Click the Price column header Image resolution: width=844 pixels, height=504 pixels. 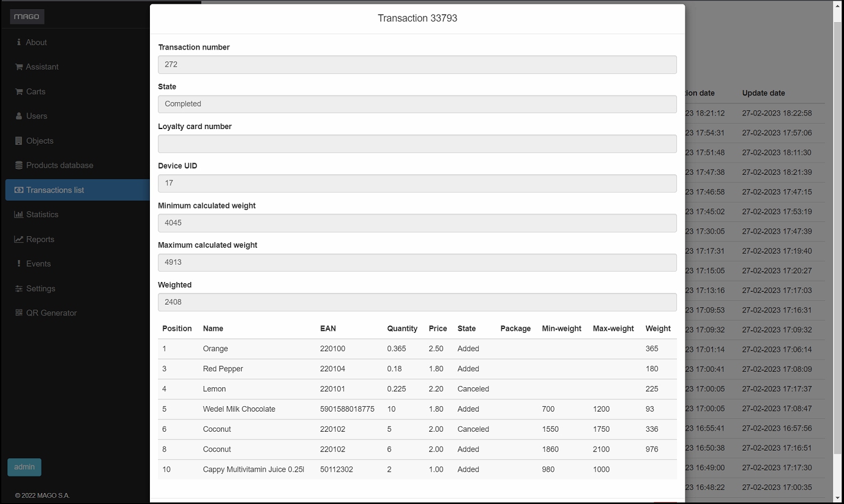[438, 328]
